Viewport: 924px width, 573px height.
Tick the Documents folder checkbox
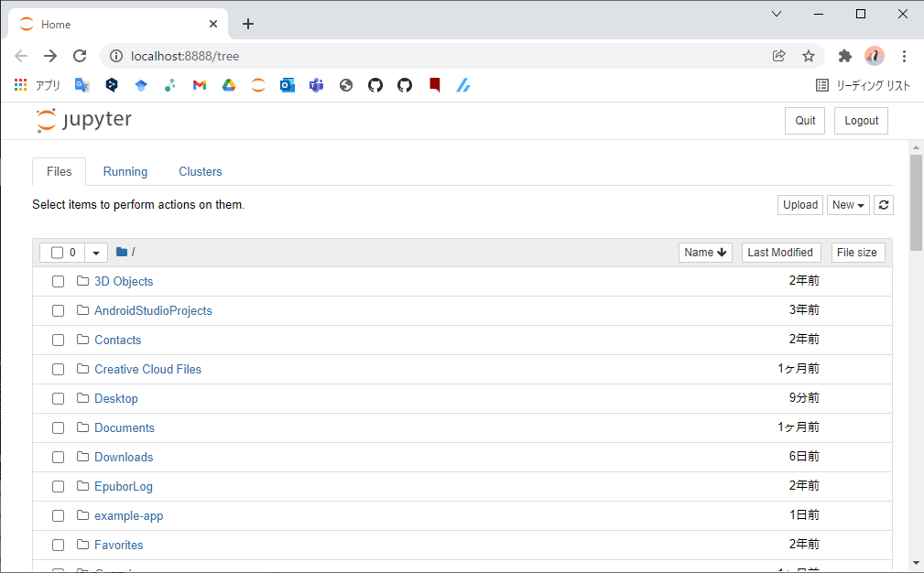[x=58, y=428]
